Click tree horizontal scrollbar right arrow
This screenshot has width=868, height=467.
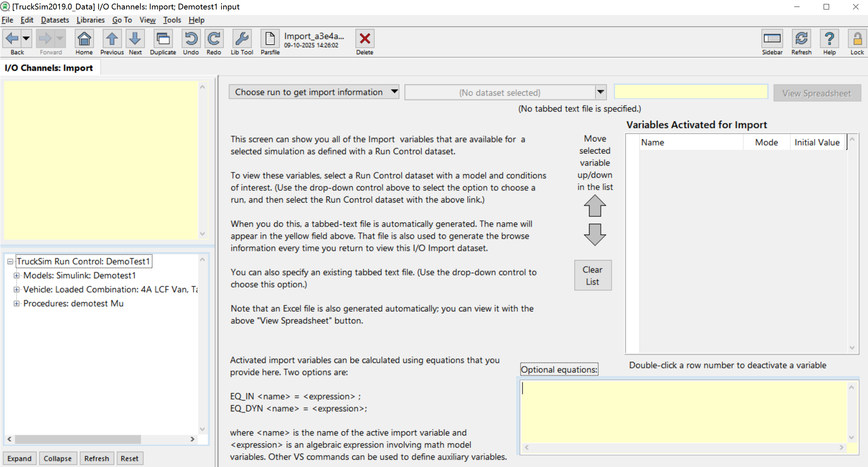coord(192,439)
